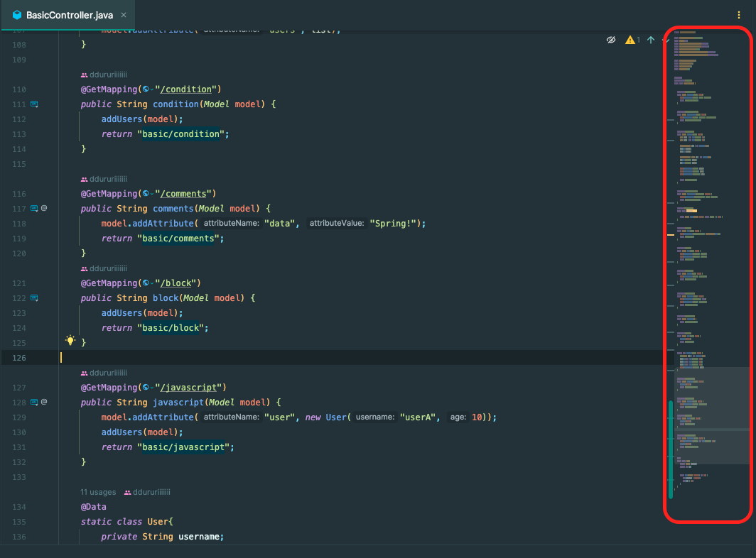Click line number 126 in the gutter
756x558 pixels.
[18, 358]
